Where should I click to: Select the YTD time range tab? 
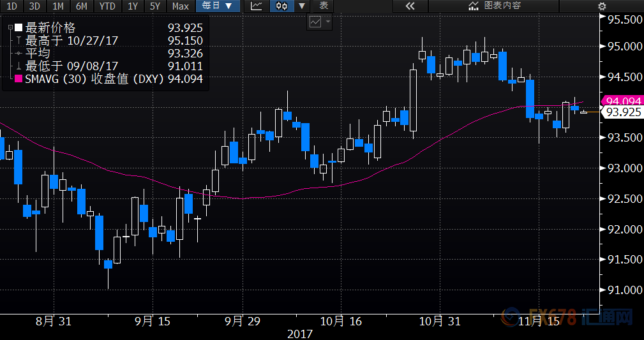point(107,6)
